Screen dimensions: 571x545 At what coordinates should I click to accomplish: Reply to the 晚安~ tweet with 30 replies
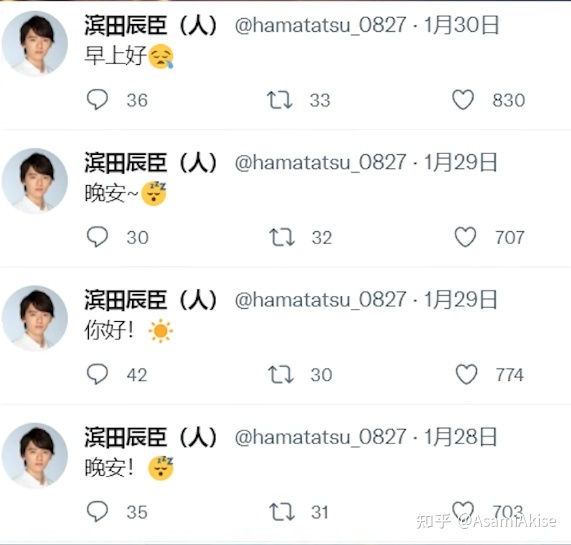pos(97,237)
